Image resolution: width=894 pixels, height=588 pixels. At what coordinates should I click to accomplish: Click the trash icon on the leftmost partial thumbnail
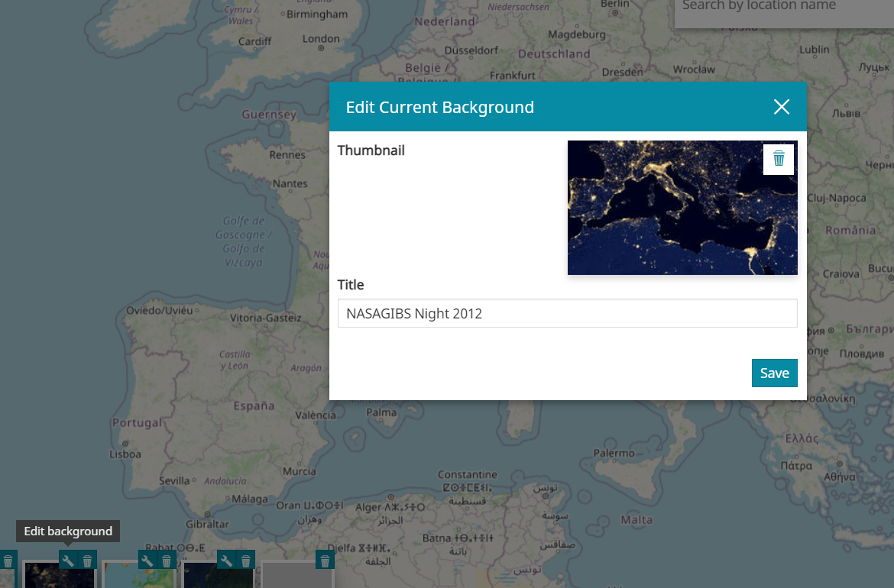(8, 560)
